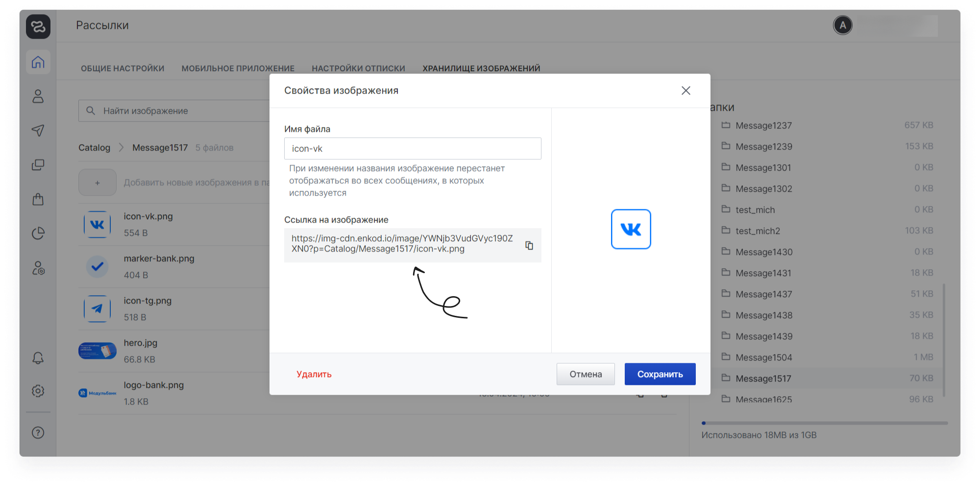Open the marker-bank.png thumbnail
Viewport: 980px width, 486px height.
98,267
